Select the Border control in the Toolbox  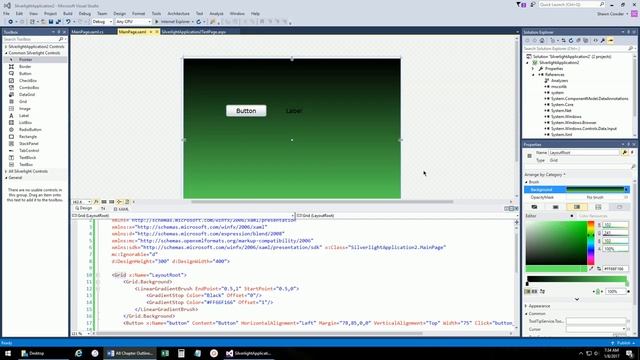[35, 67]
